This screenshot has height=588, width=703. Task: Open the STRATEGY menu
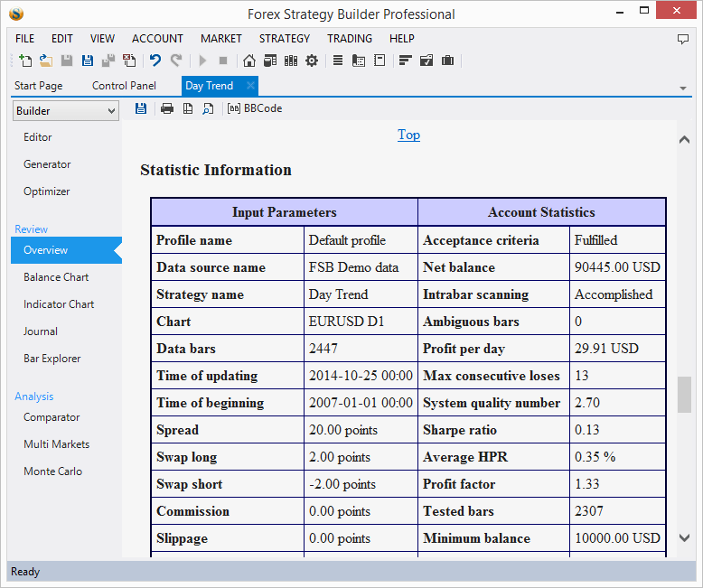[x=285, y=39]
